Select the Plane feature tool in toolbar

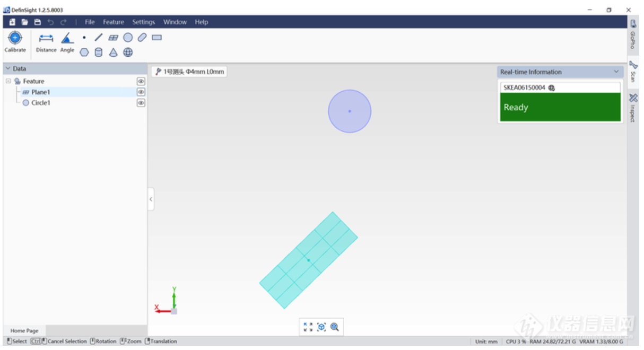pos(113,38)
